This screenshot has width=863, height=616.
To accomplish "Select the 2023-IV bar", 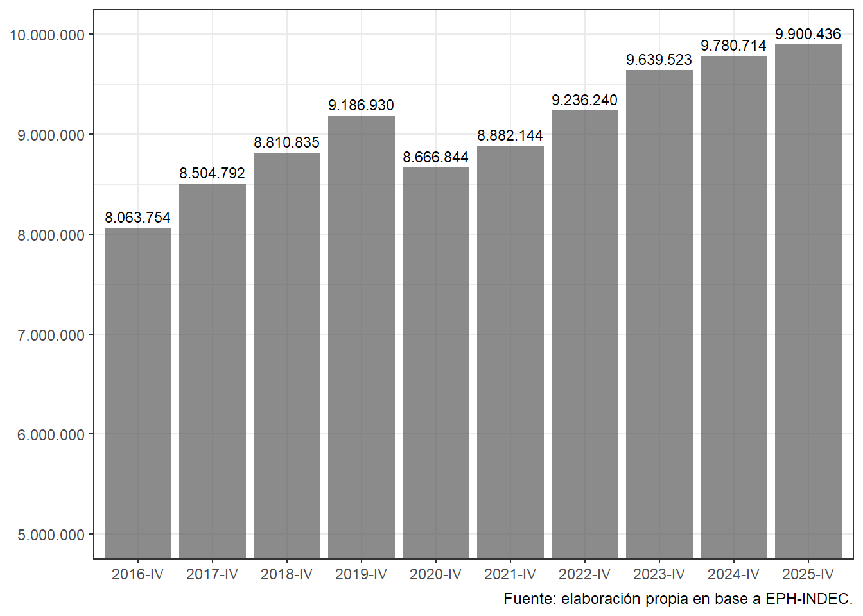I will [x=659, y=314].
